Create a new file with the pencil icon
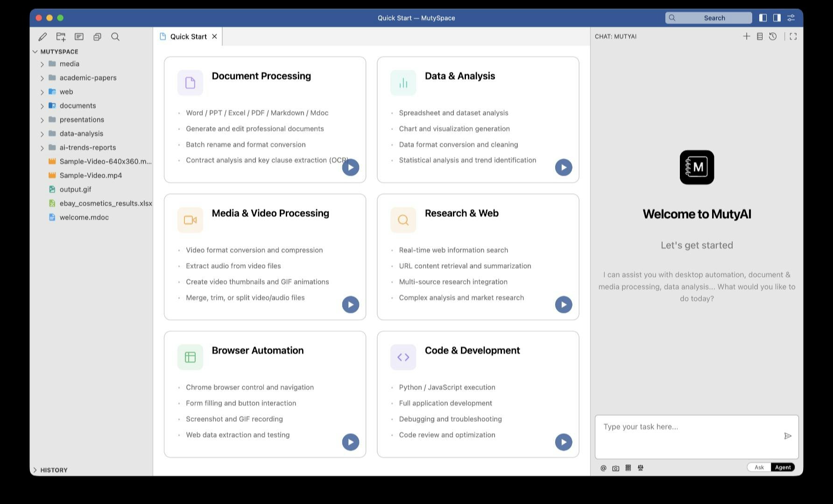The height and width of the screenshot is (504, 833). pyautogui.click(x=42, y=36)
